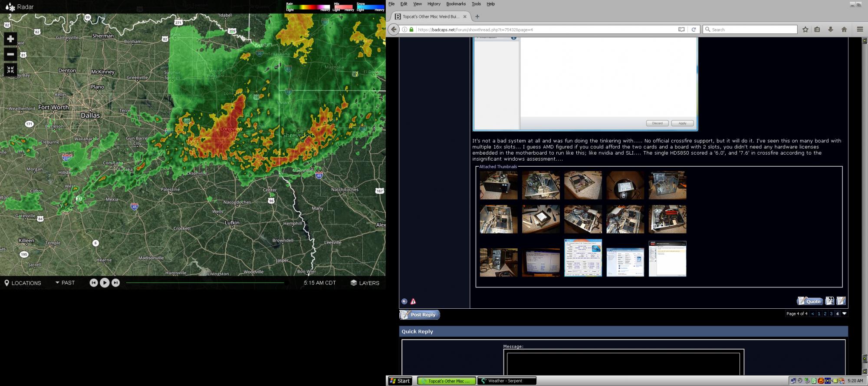Screen dimensions: 868x386
Task: Click the user online status icon
Action: tap(404, 301)
